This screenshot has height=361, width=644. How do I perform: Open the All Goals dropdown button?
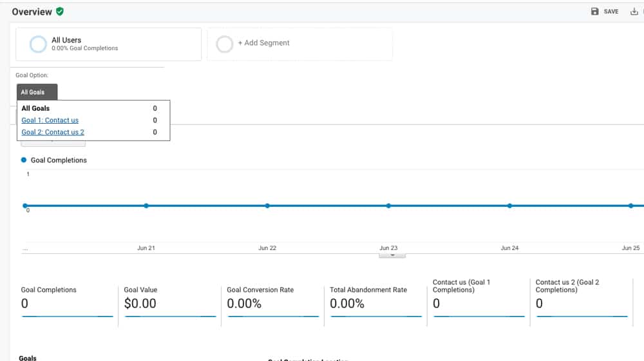click(37, 92)
